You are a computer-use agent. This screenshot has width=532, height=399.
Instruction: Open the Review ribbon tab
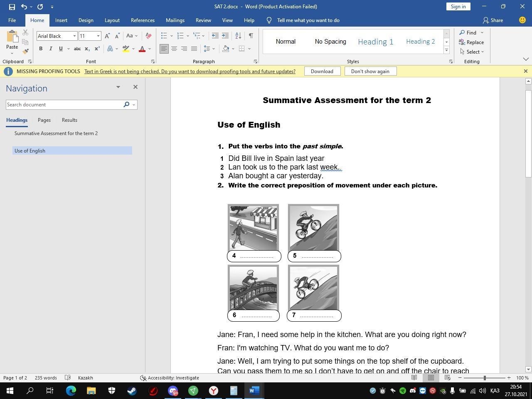coord(203,20)
